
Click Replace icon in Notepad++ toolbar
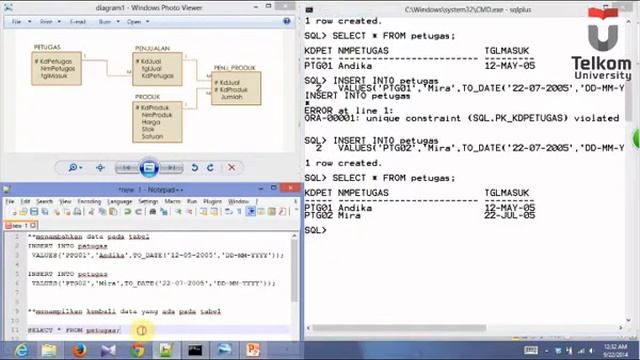[x=164, y=211]
